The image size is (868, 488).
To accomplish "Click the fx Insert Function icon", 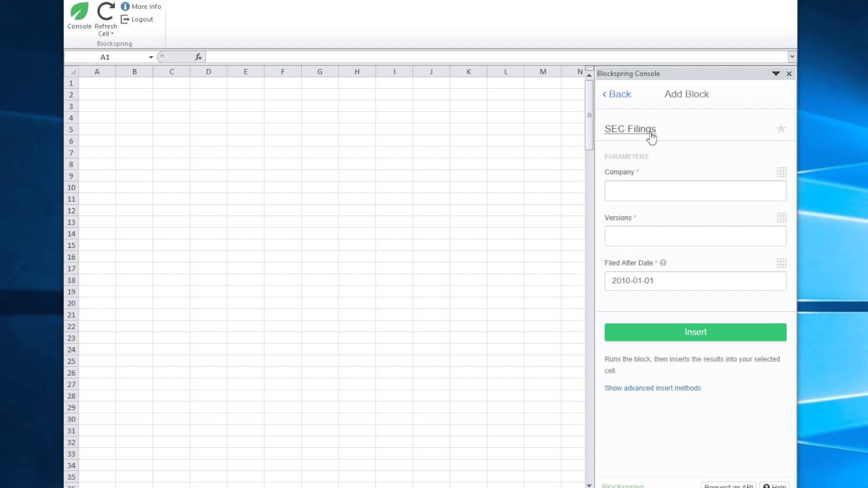I will click(x=199, y=58).
